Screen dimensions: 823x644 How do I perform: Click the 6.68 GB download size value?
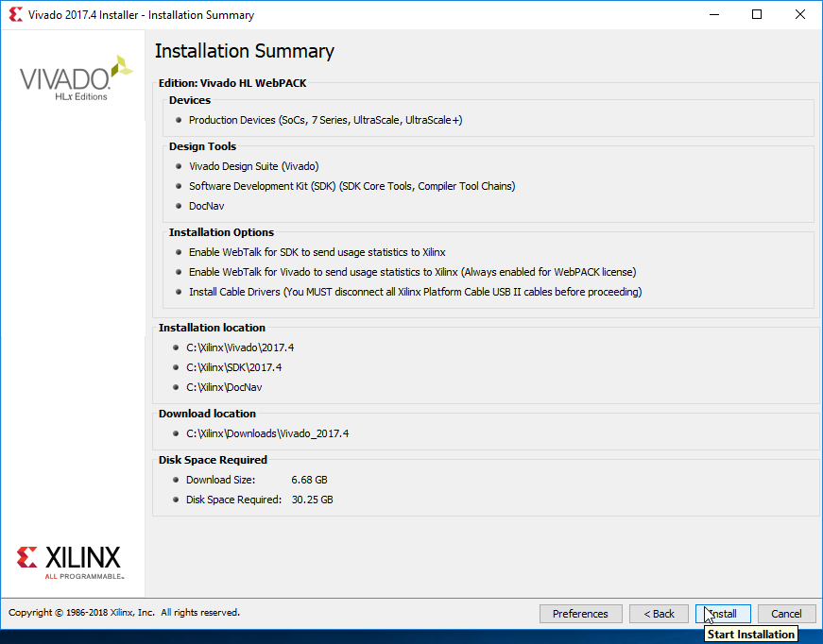point(310,480)
